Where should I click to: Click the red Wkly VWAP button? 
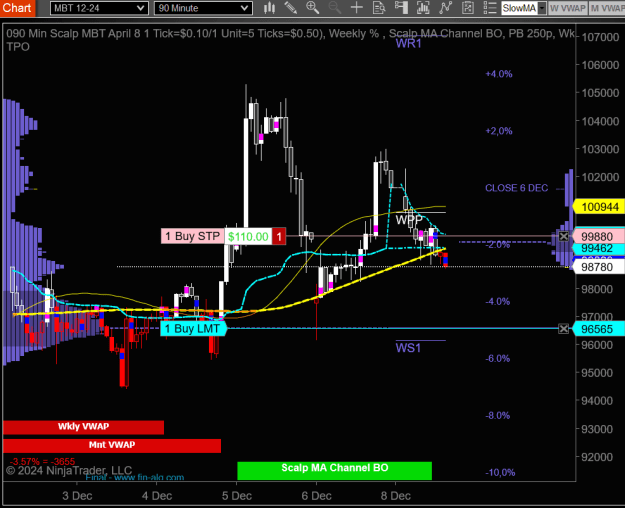(x=83, y=427)
